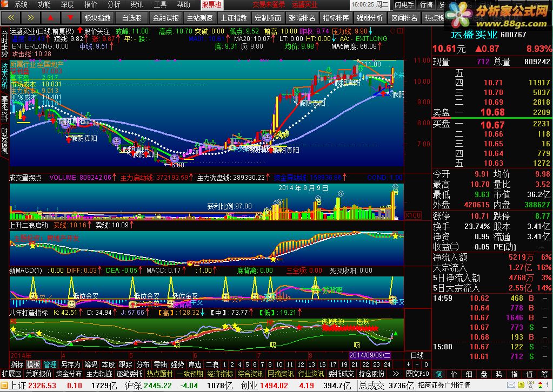Click the red down-triangle toolbar icon
The image size is (553, 392).
pyautogui.click(x=70, y=18)
